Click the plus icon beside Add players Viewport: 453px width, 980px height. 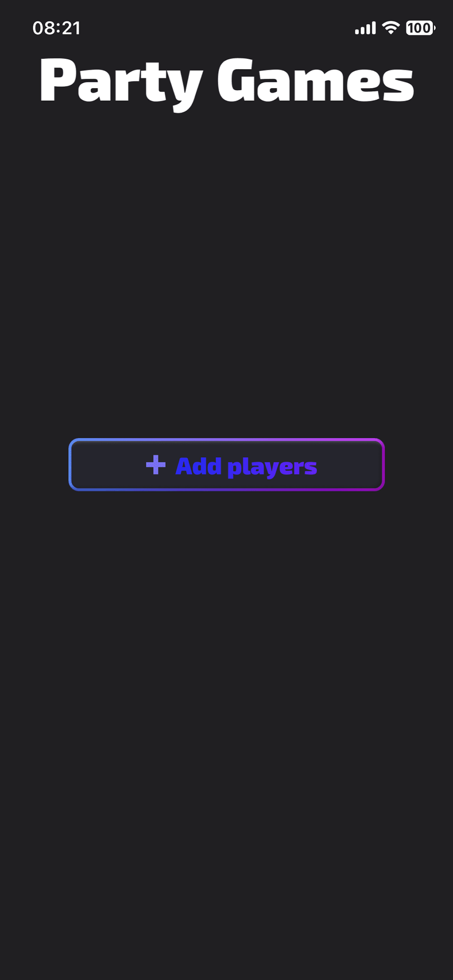click(156, 465)
